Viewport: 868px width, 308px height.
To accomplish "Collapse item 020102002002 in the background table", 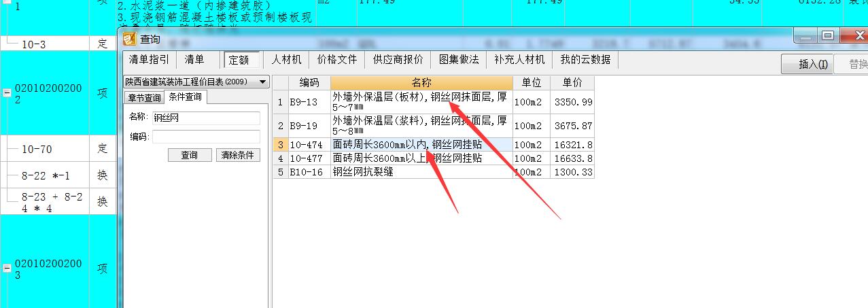I will coord(7,94).
